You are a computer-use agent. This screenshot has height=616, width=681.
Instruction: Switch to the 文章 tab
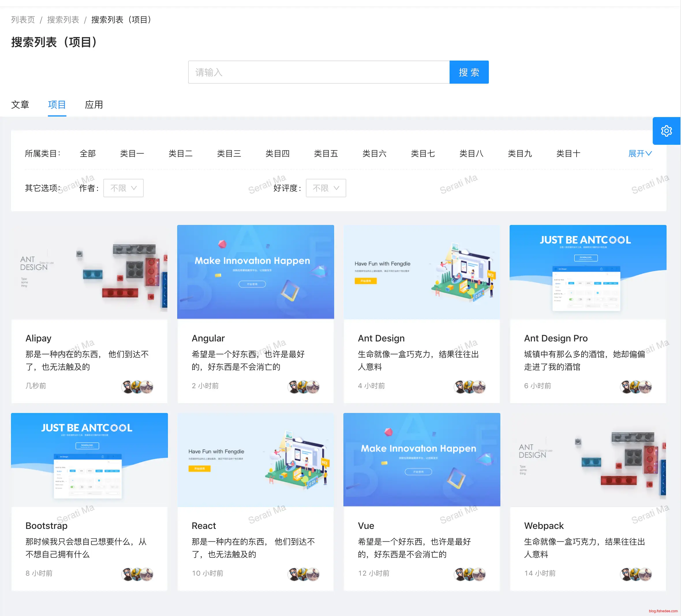(x=20, y=105)
